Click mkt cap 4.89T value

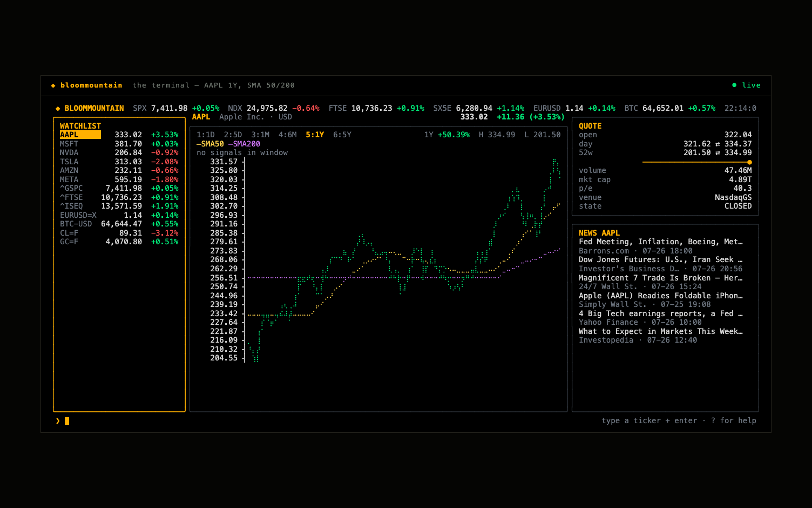[x=740, y=179]
